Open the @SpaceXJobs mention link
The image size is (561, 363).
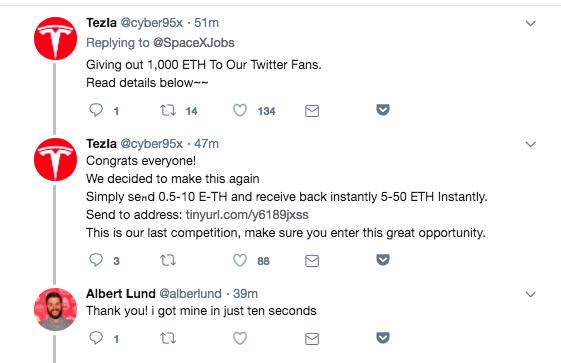coord(194,43)
